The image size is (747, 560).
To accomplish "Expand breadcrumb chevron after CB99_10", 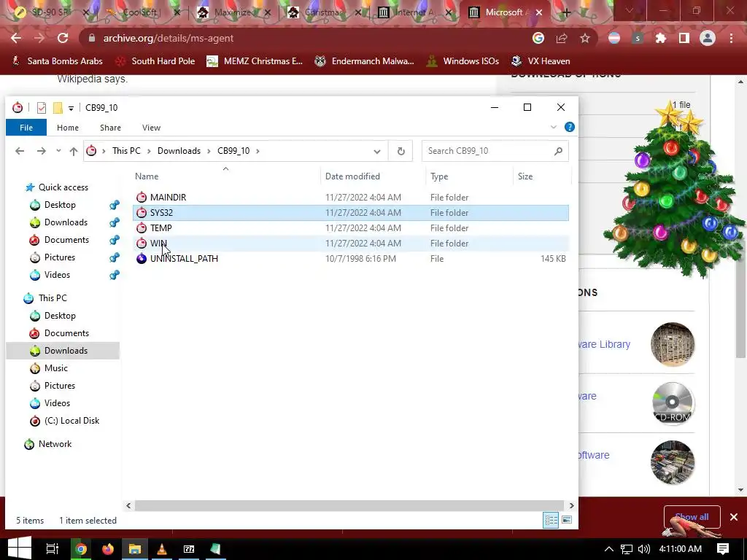I will point(258,151).
